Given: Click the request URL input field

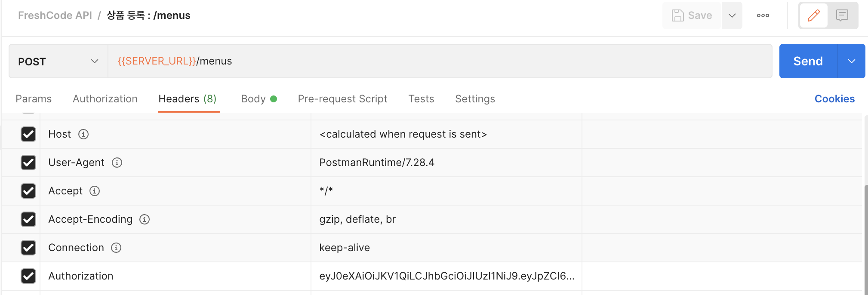Looking at the screenshot, I should pos(387,61).
